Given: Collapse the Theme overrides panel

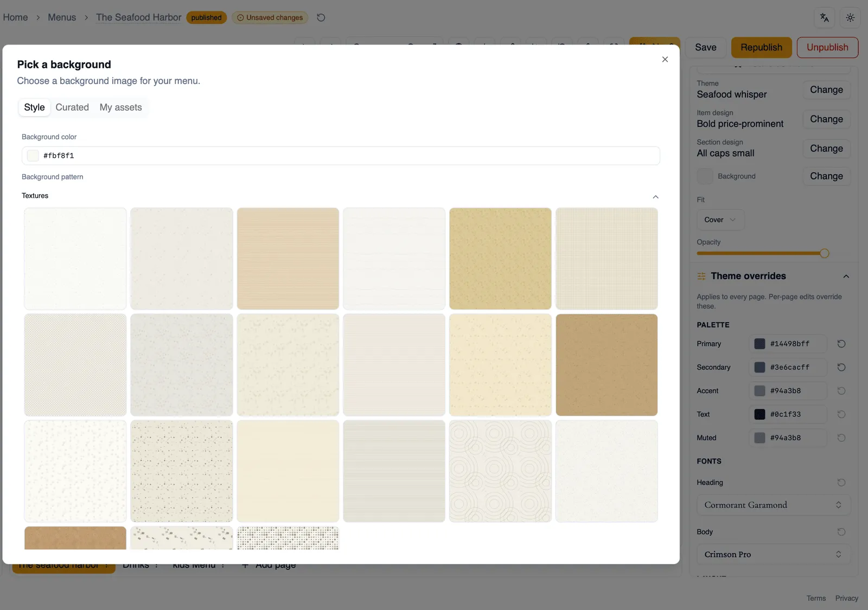Looking at the screenshot, I should pos(846,277).
